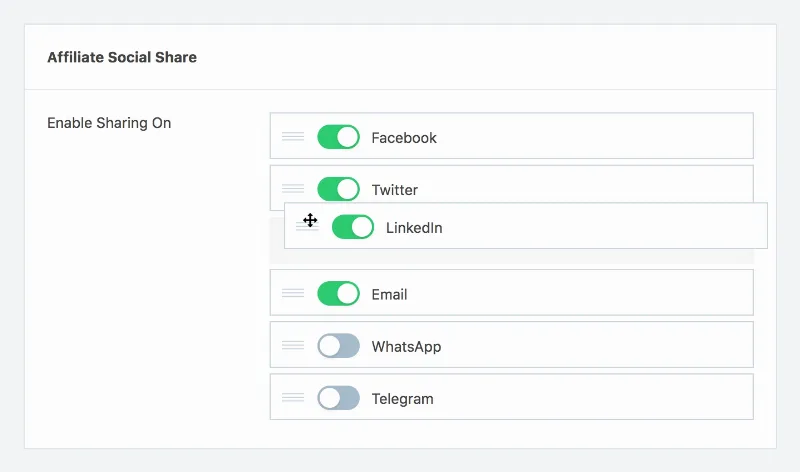Click the Affiliate Social Share heading
Screen dimensions: 800x472
[122, 57]
